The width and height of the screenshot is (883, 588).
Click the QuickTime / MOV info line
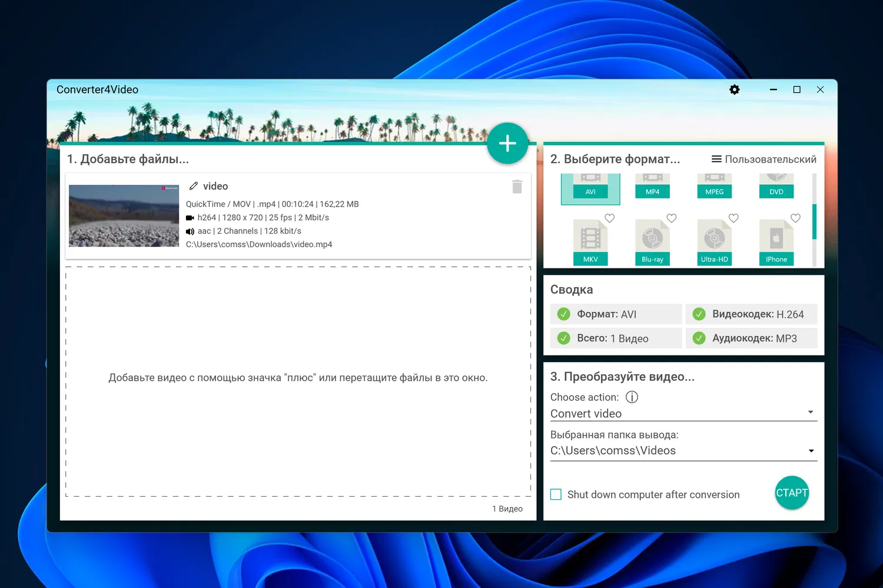tap(273, 204)
